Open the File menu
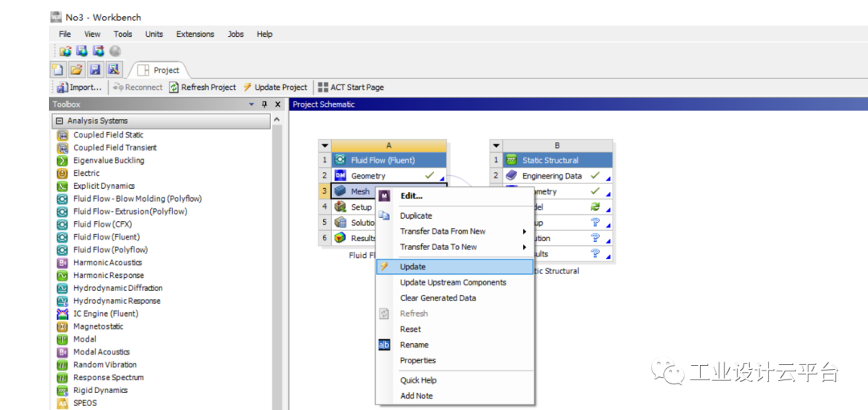This screenshot has width=868, height=410. [x=65, y=34]
